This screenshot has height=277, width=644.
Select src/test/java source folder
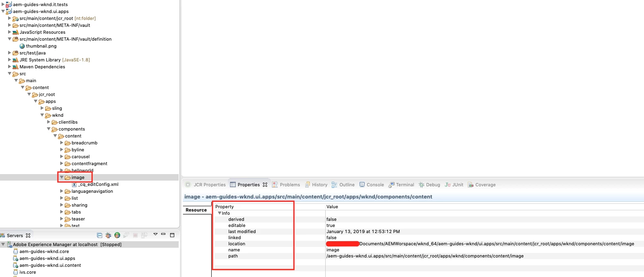pyautogui.click(x=33, y=53)
